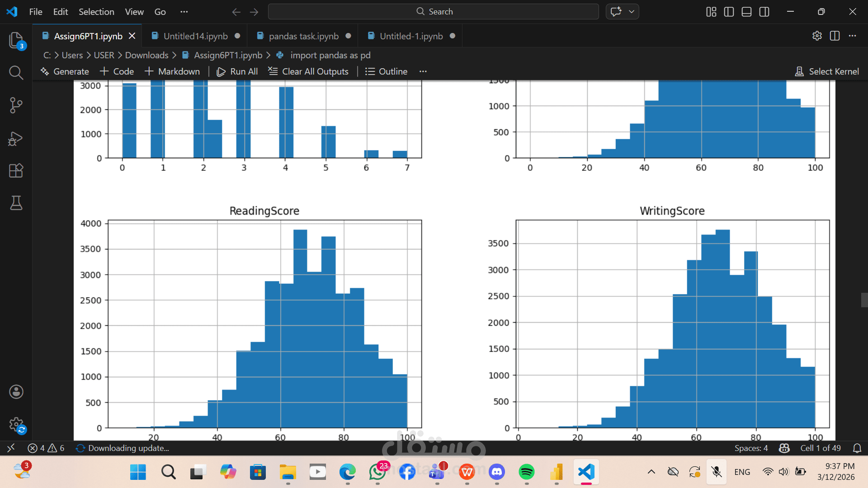Open the Selection menu
The width and height of the screenshot is (868, 488).
(96, 12)
